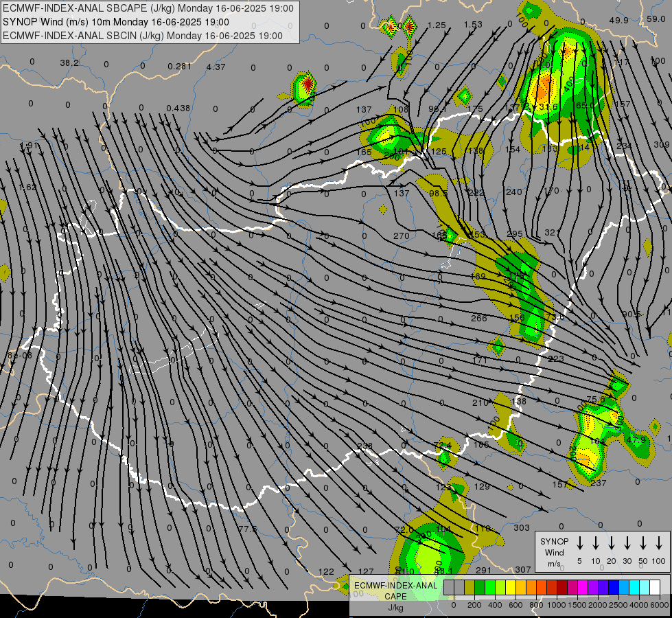Click the 295 value on the map
The height and width of the screenshot is (618, 672).
click(515, 233)
